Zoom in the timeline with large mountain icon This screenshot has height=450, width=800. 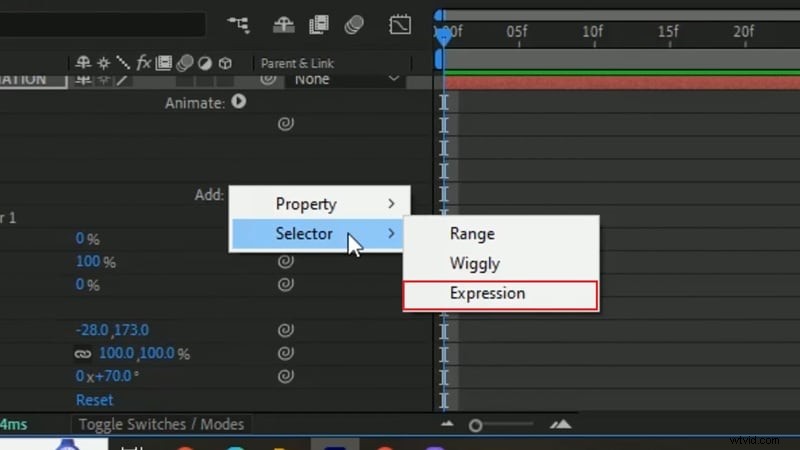point(560,424)
